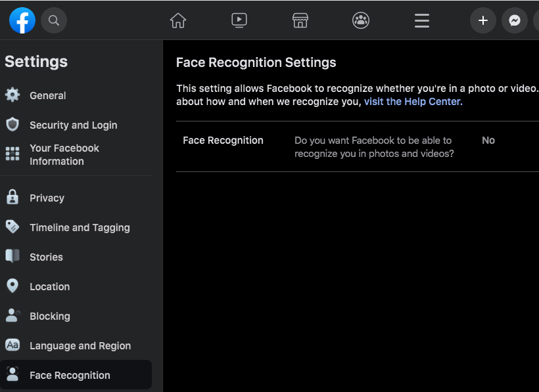Click the Location pin icon
This screenshot has width=539, height=392.
12,286
